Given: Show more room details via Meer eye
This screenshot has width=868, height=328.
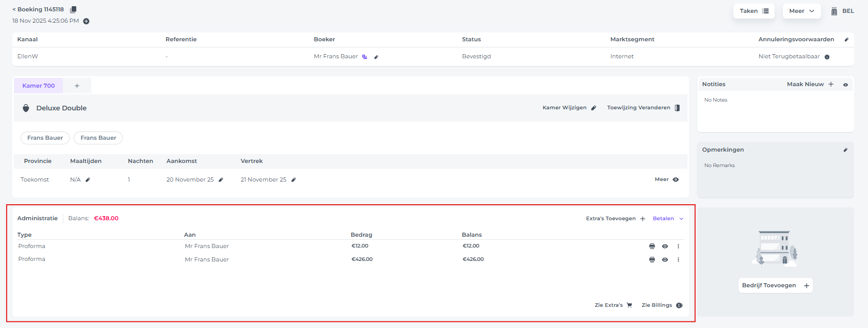Looking at the screenshot, I should (676, 179).
